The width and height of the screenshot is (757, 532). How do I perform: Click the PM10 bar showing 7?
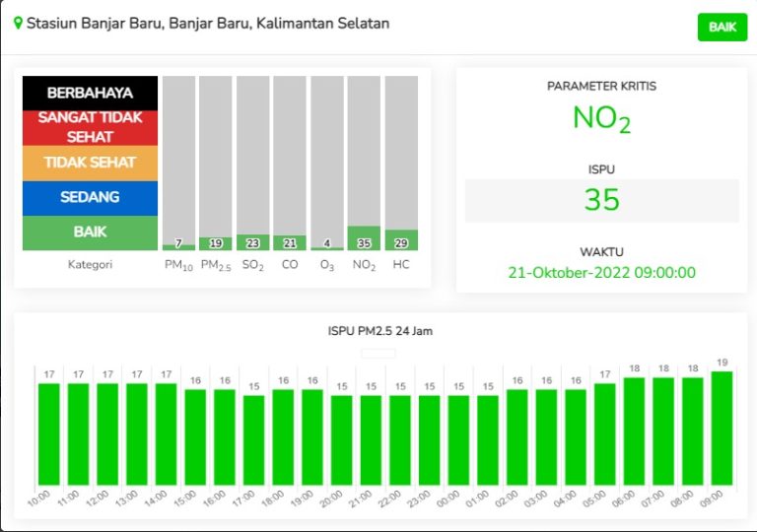178,243
